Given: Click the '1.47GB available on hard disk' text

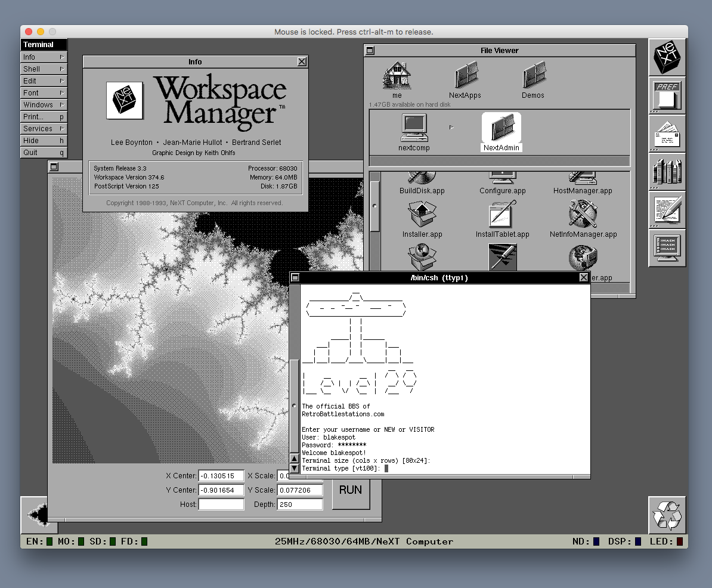Looking at the screenshot, I should (410, 104).
